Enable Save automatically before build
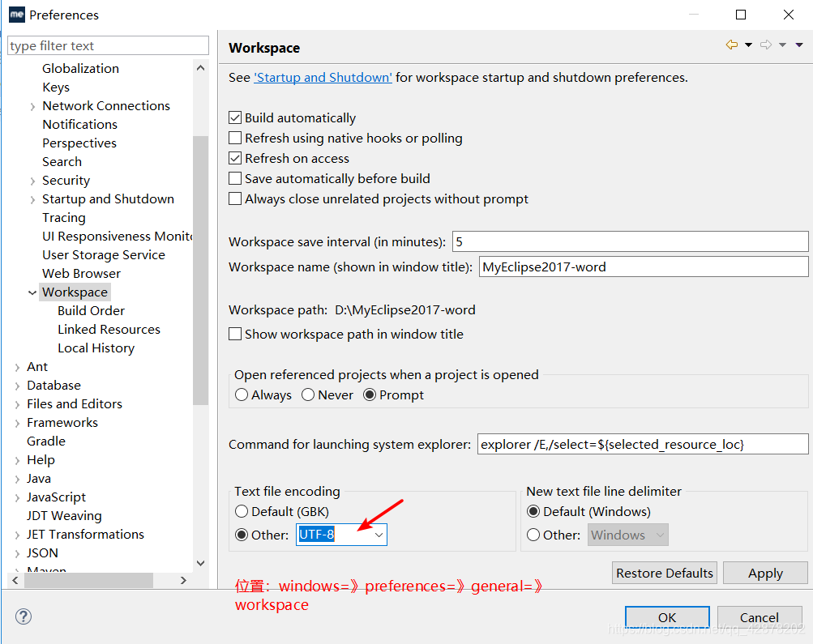 [x=235, y=178]
